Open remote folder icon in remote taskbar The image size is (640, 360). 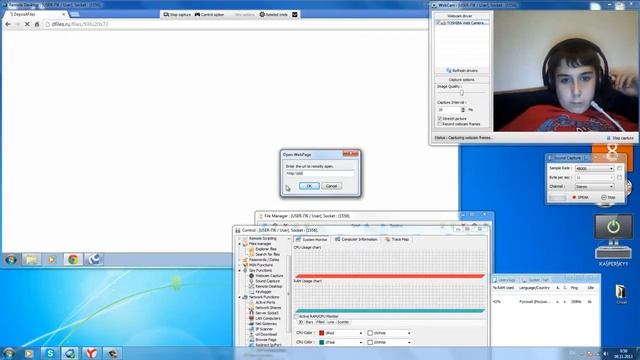coord(32,260)
